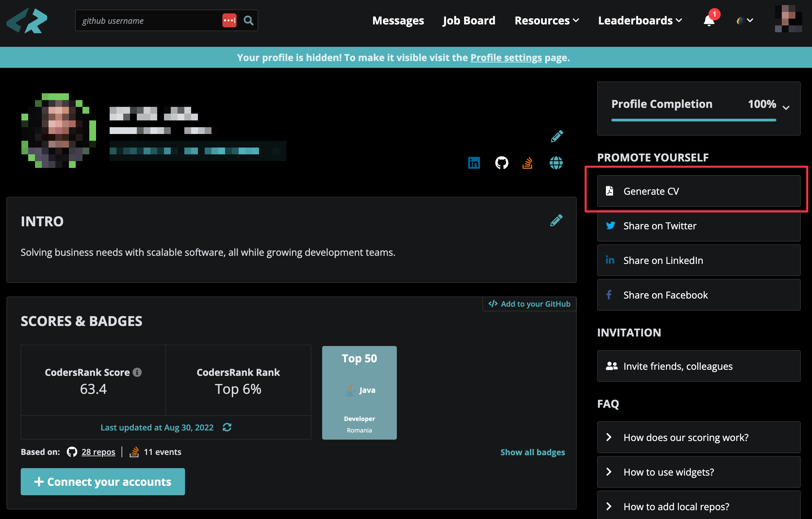Click the code brackets icon on Add to GitHub
812x519 pixels.
tap(493, 304)
